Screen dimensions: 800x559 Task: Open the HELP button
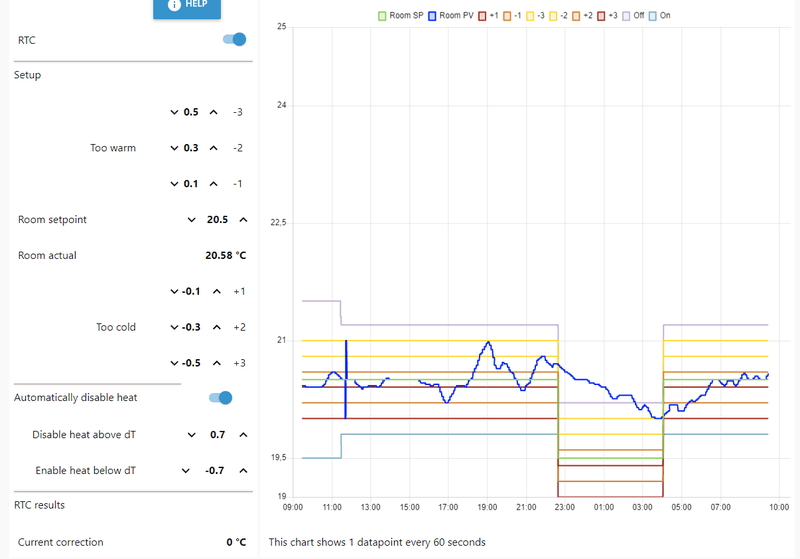187,6
